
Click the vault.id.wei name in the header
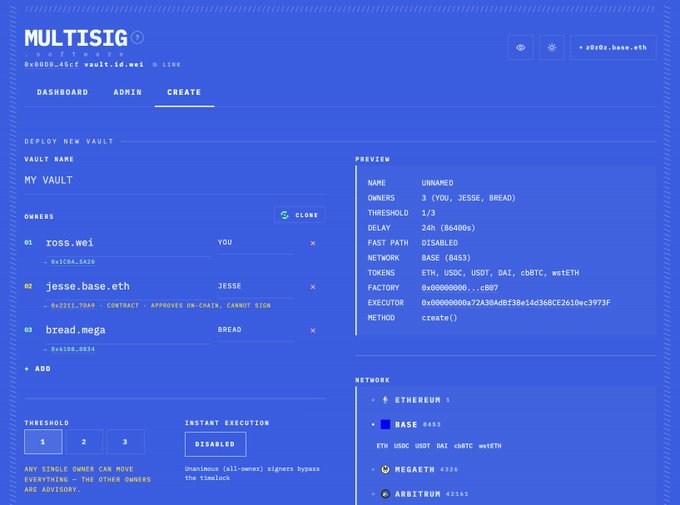pyautogui.click(x=114, y=65)
